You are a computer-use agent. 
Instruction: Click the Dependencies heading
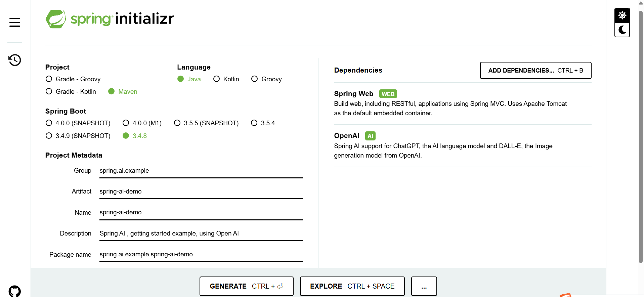pos(358,70)
